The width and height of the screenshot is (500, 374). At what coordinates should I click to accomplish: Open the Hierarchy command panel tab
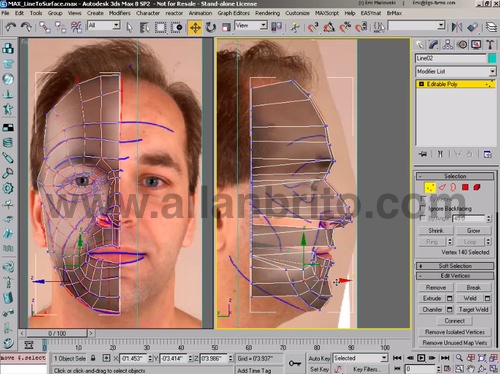448,44
